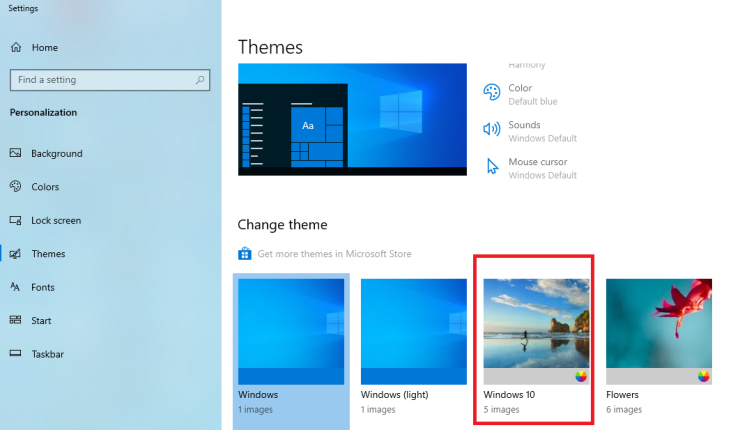Click the Microsoft Store bag icon
The height and width of the screenshot is (430, 733).
(x=244, y=253)
